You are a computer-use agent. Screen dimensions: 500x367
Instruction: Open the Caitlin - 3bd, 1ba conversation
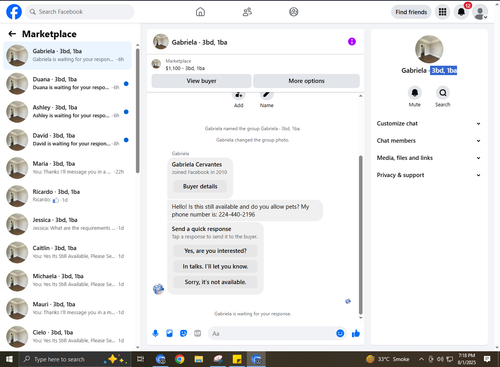pyautogui.click(x=67, y=252)
